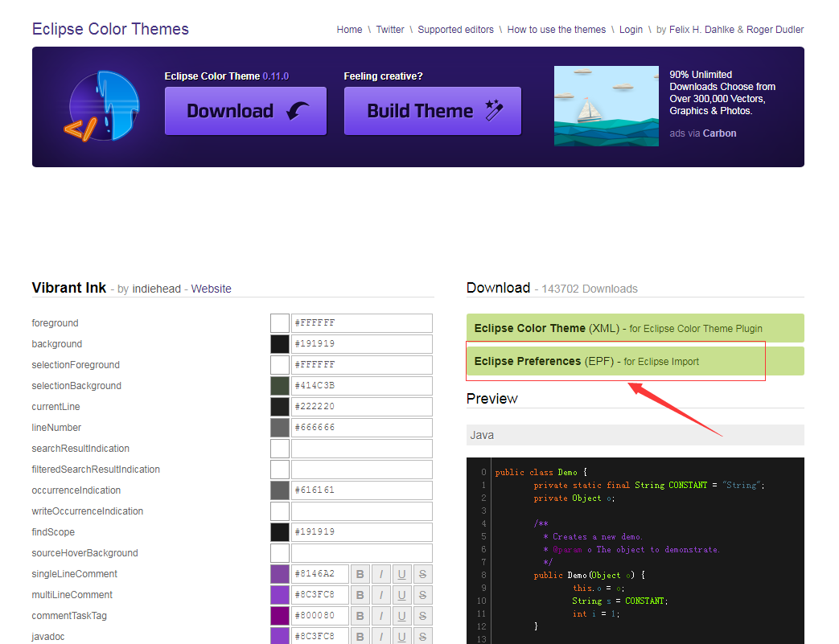839x644 pixels.
Task: Open the selectionForeground color swatch
Action: (280, 365)
